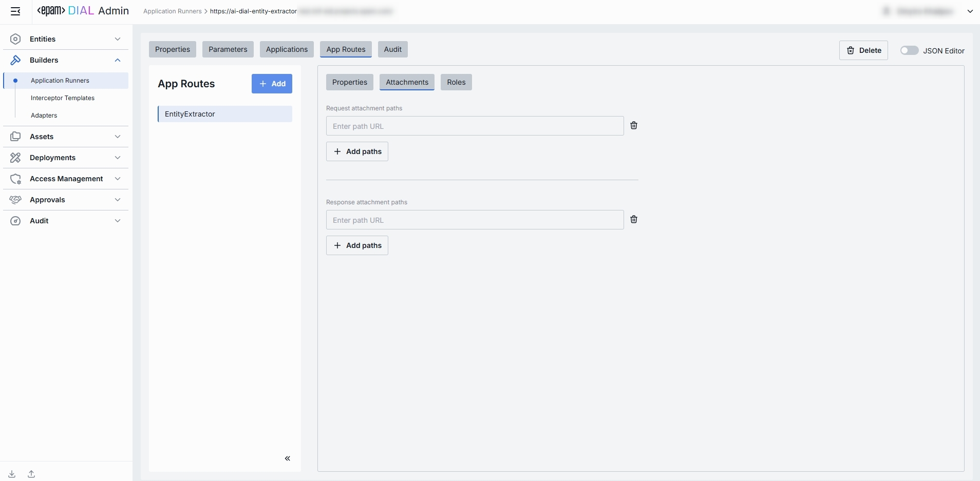Delete the request attachment path row
Image resolution: width=980 pixels, height=481 pixels.
pyautogui.click(x=634, y=126)
